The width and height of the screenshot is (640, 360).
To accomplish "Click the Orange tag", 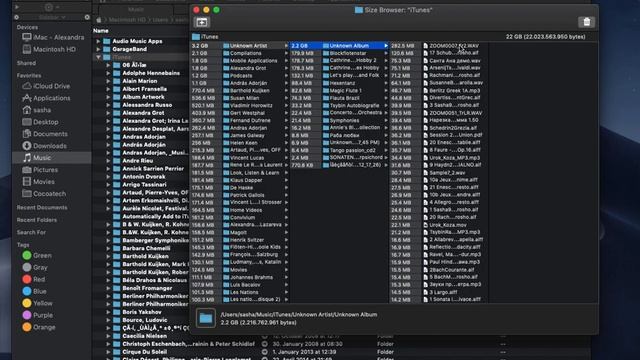I will point(39,327).
